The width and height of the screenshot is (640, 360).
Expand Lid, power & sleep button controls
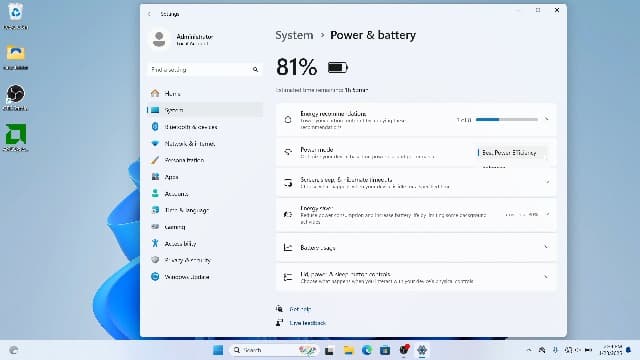pyautogui.click(x=416, y=277)
